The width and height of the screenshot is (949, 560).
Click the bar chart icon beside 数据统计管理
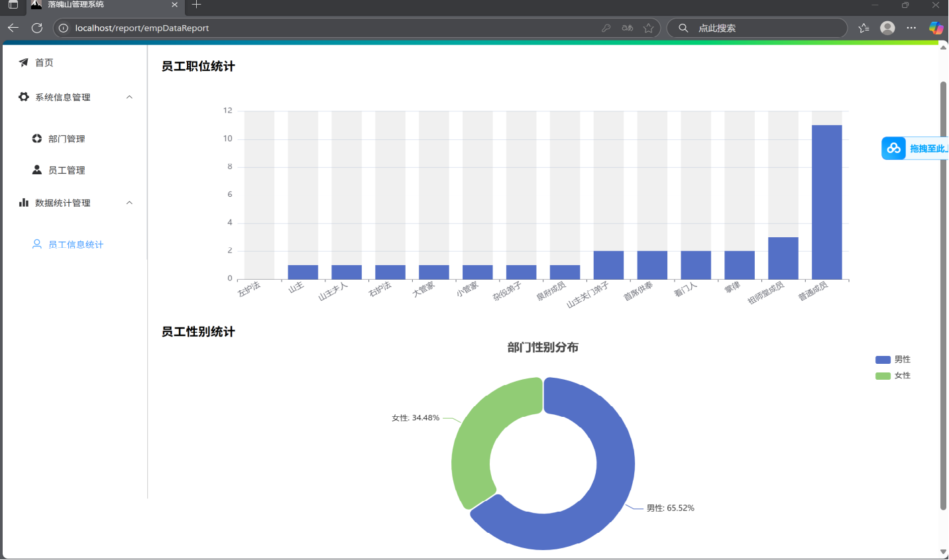[x=24, y=203]
